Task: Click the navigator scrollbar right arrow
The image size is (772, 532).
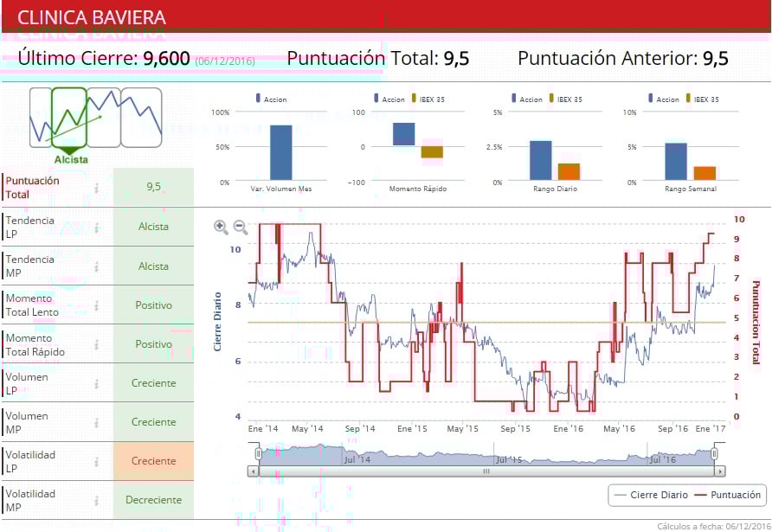Action: (x=720, y=471)
